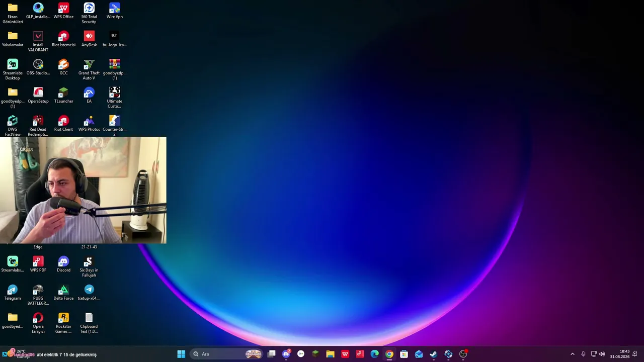Image resolution: width=644 pixels, height=362 pixels.
Task: Open the notifications bell in the taskbar
Action: point(635,354)
